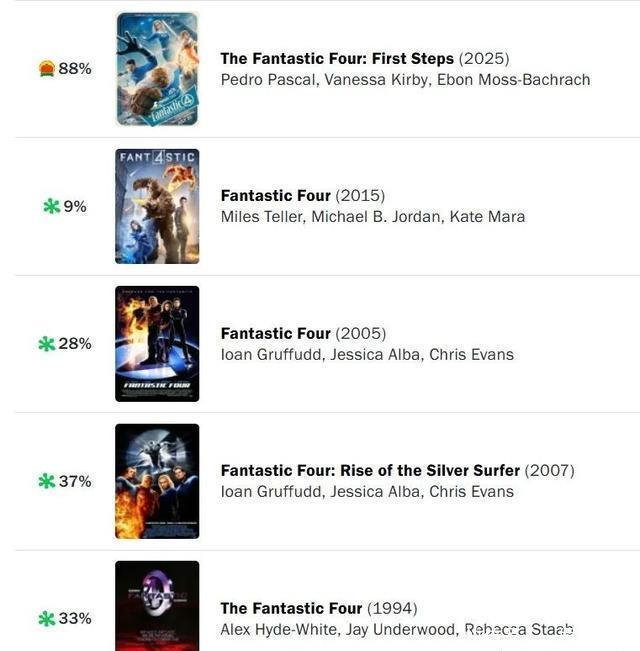This screenshot has width=640, height=651.
Task: Open the Fantastic Four 2005 poster
Action: click(157, 344)
